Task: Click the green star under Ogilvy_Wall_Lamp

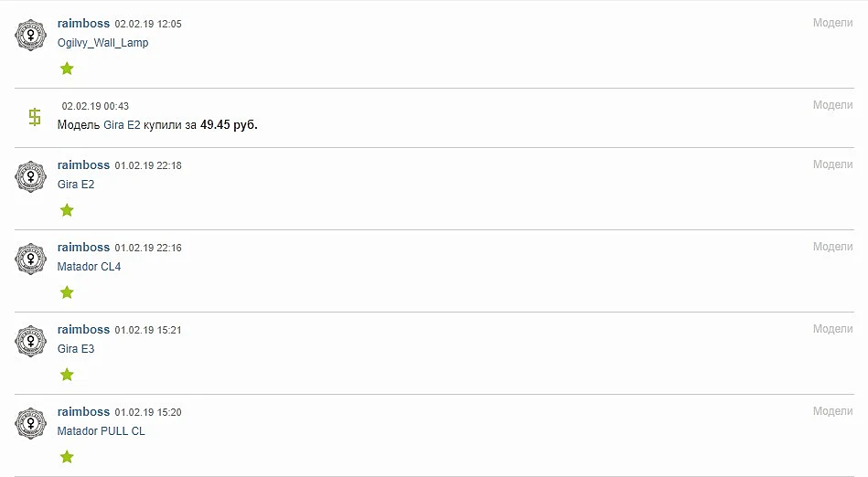Action: tap(67, 69)
